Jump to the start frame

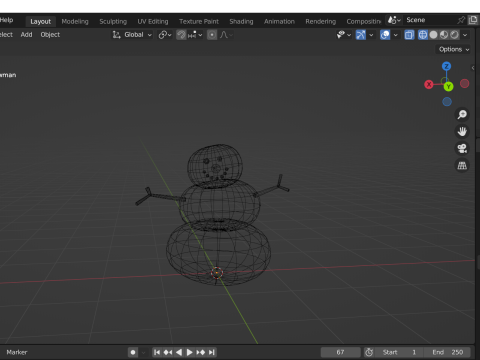click(157, 352)
